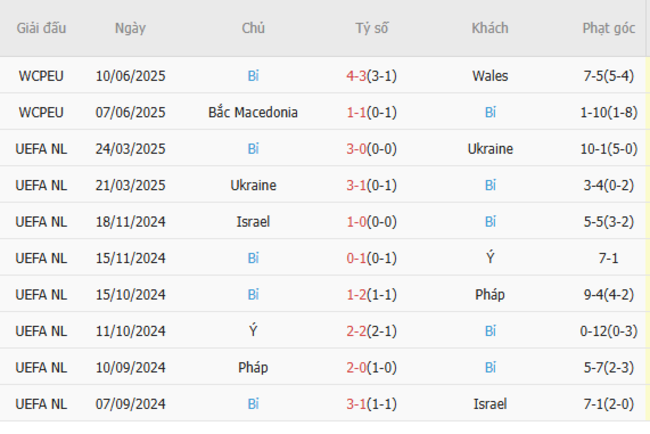Click the Ngày column header

[x=130, y=28]
